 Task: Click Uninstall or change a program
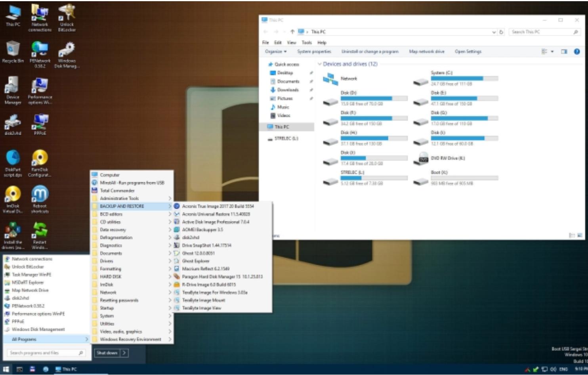point(370,52)
